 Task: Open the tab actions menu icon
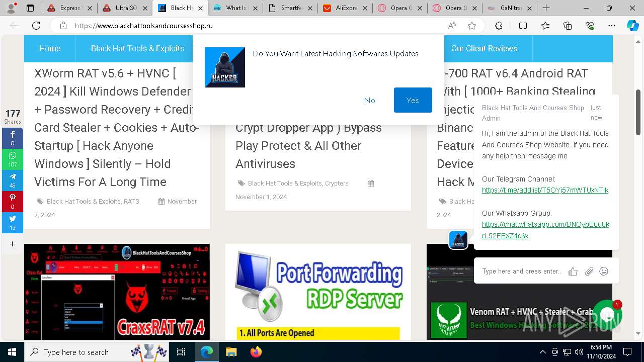click(x=30, y=8)
